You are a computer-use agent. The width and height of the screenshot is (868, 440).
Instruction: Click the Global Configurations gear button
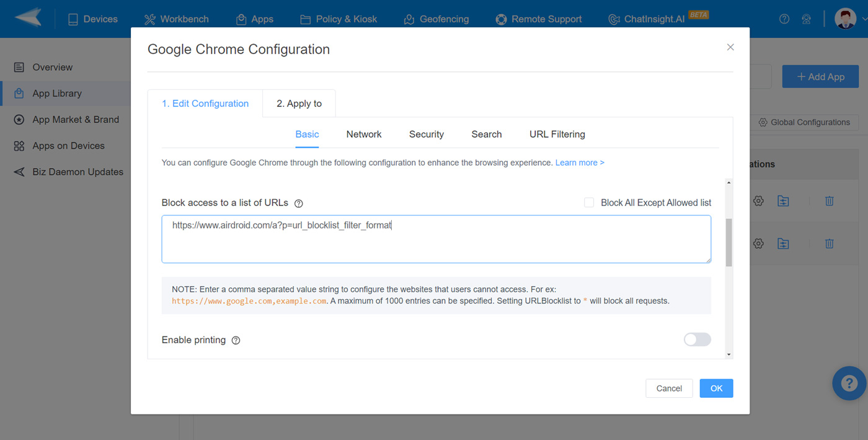tap(805, 122)
